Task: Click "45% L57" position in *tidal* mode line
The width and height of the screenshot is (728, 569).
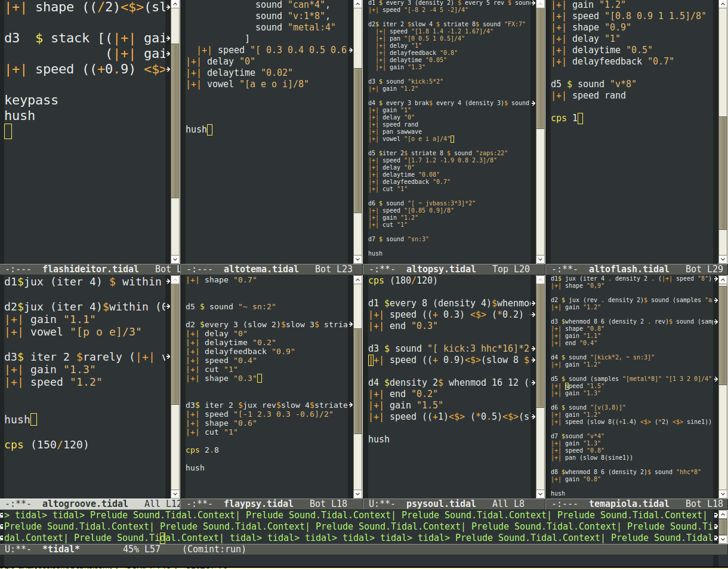Action: [x=141, y=549]
